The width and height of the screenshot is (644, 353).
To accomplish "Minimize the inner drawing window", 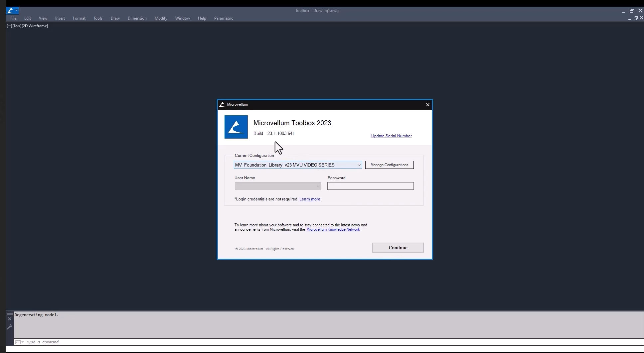I will tap(630, 19).
